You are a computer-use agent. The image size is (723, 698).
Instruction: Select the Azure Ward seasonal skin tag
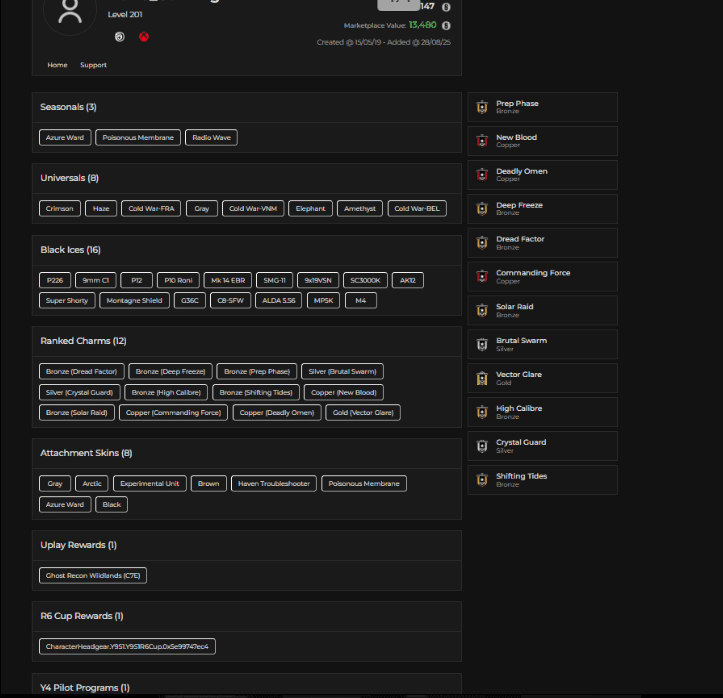click(x=65, y=138)
